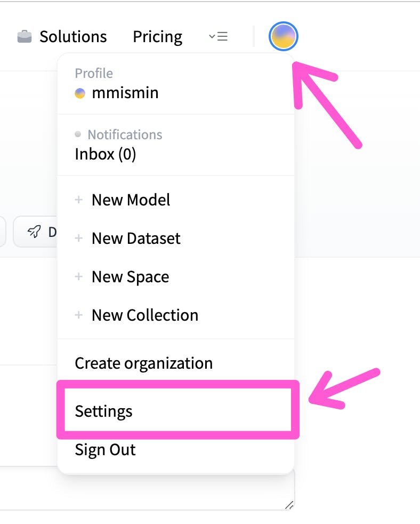Select Create organization

click(143, 363)
